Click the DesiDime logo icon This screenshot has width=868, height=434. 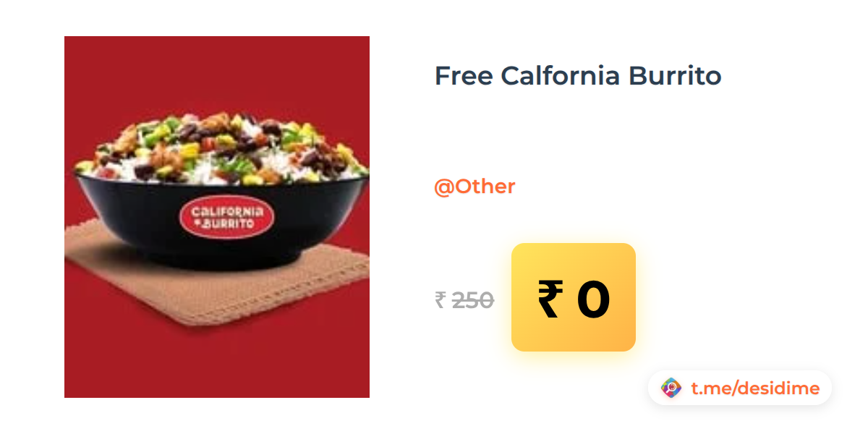tap(671, 388)
